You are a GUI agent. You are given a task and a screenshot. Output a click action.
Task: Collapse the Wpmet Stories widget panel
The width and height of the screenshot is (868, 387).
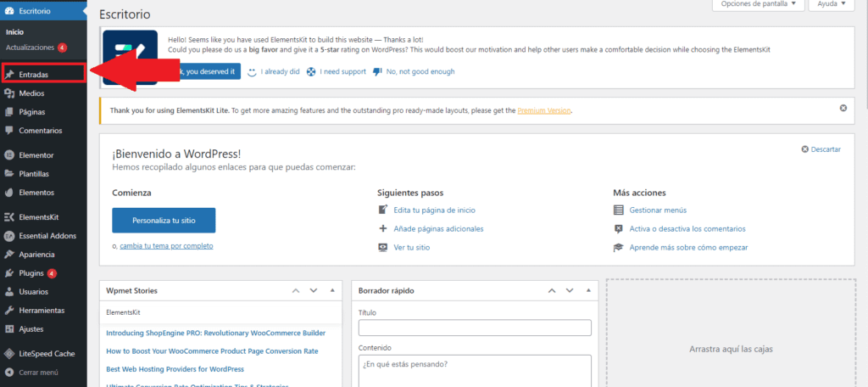tap(332, 290)
